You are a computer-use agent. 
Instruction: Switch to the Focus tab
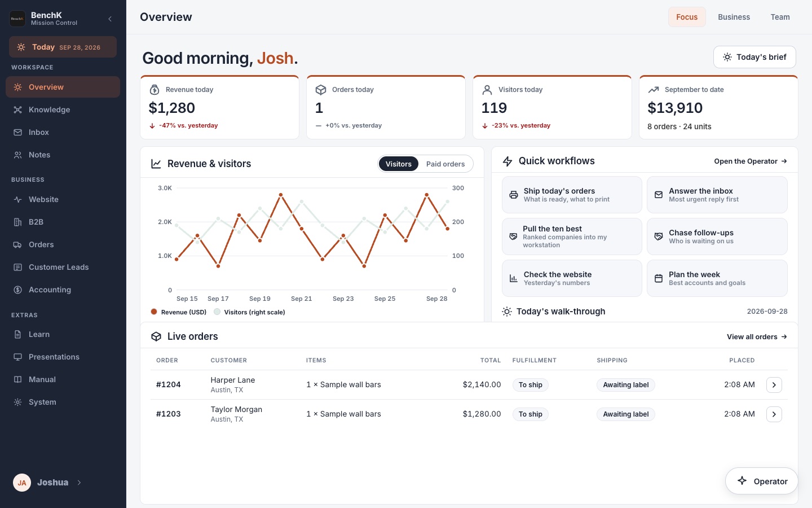687,17
